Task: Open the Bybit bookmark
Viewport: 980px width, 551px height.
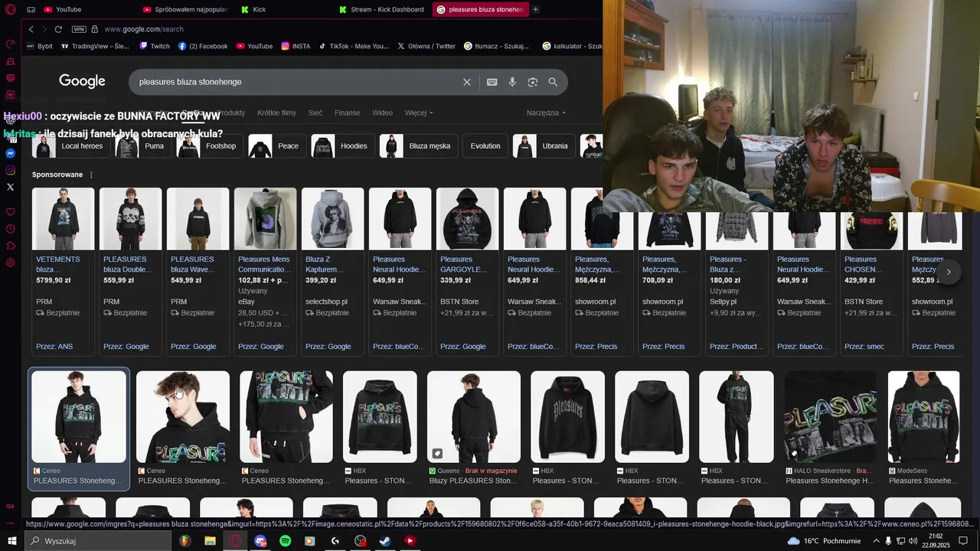Action: click(x=38, y=46)
